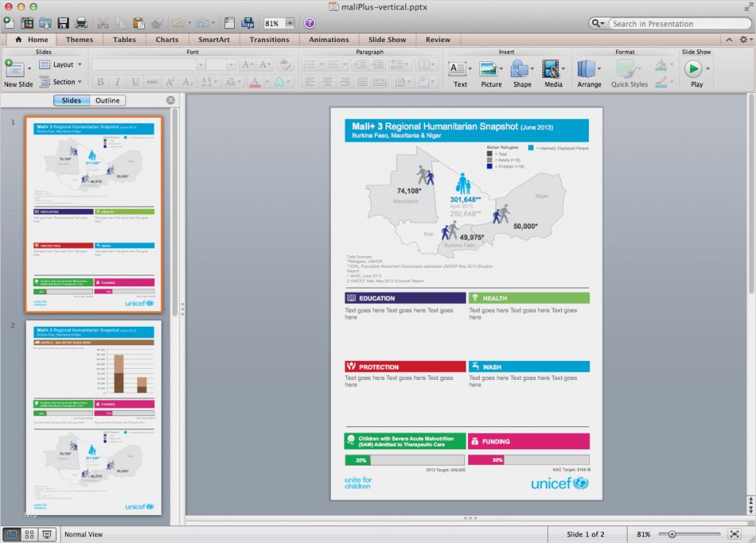Screen dimensions: 756x543
Task: Open the Picture insert tool
Action: click(x=489, y=70)
